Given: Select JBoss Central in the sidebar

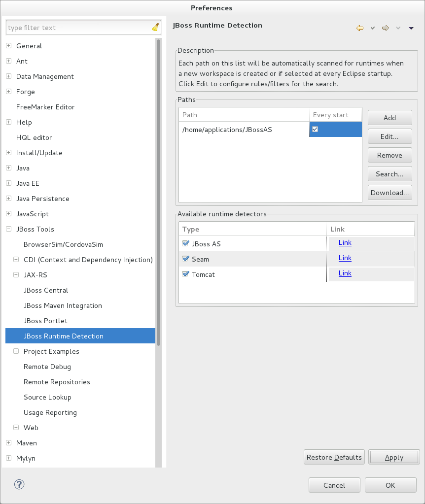Looking at the screenshot, I should coord(46,290).
